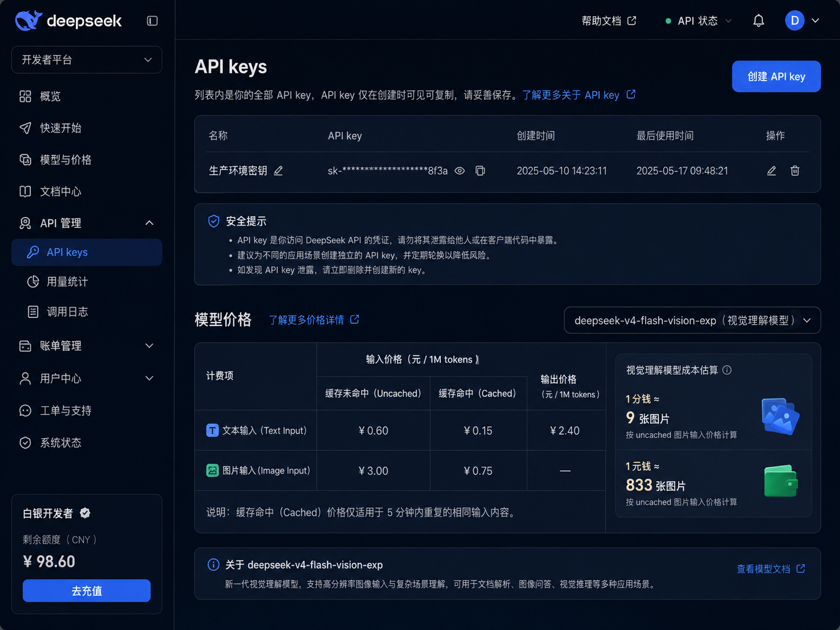Click the info icon beside 视觉理解模型成本估算
Image resolution: width=840 pixels, height=630 pixels.
pos(727,370)
